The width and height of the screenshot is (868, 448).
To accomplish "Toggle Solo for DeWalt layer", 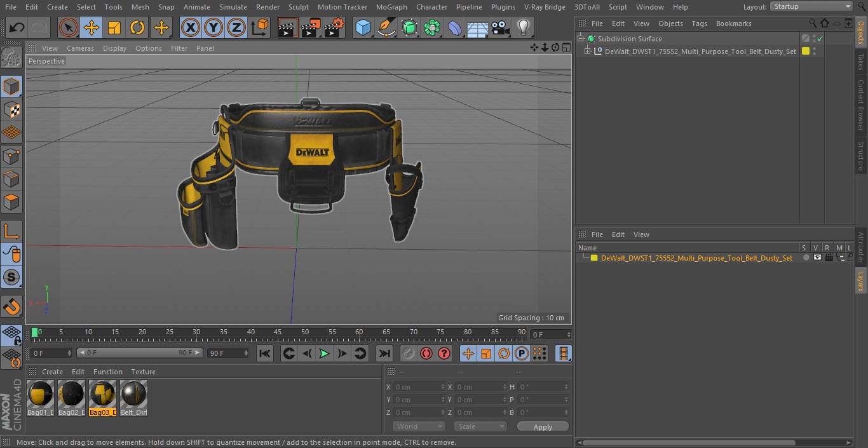I will (x=806, y=258).
